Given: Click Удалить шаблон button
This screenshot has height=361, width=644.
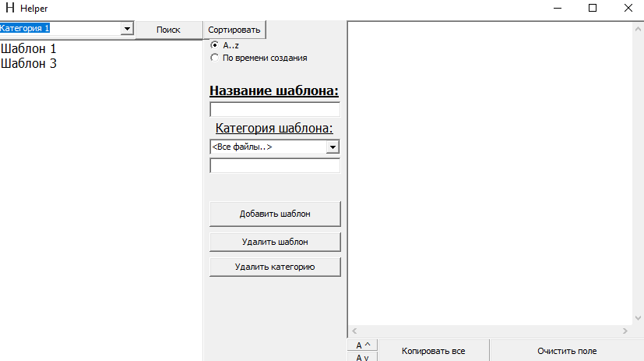Looking at the screenshot, I should pyautogui.click(x=275, y=242).
